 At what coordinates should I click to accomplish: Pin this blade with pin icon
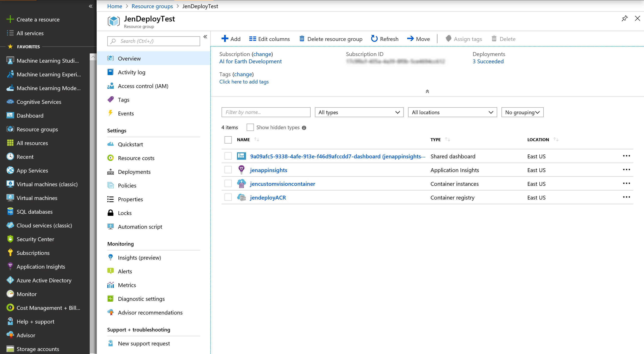(624, 18)
